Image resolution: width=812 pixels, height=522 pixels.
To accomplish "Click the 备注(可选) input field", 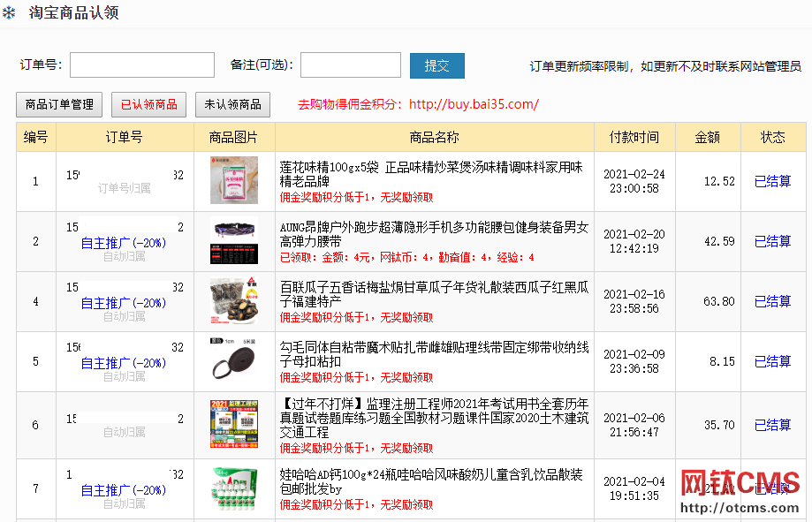I will [351, 65].
